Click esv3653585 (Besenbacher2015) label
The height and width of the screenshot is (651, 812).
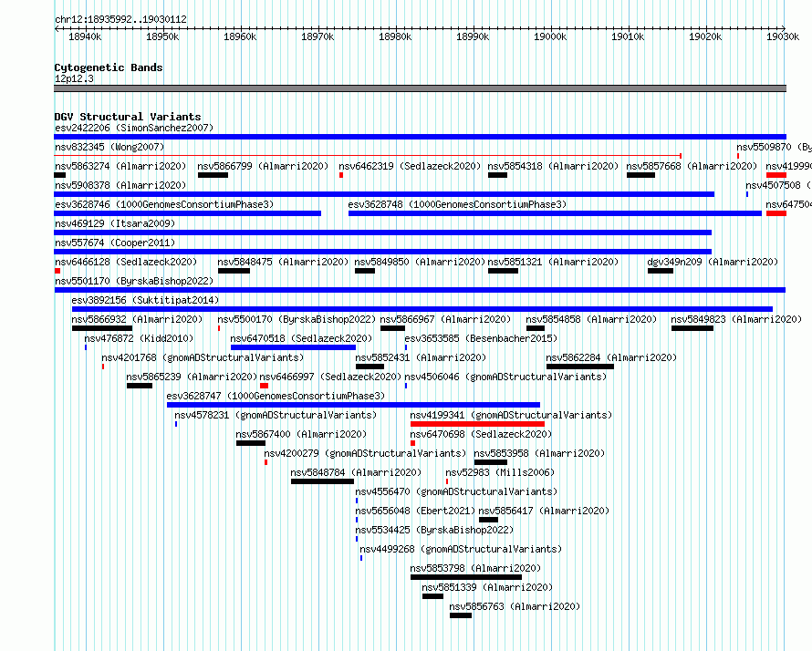pyautogui.click(x=481, y=338)
